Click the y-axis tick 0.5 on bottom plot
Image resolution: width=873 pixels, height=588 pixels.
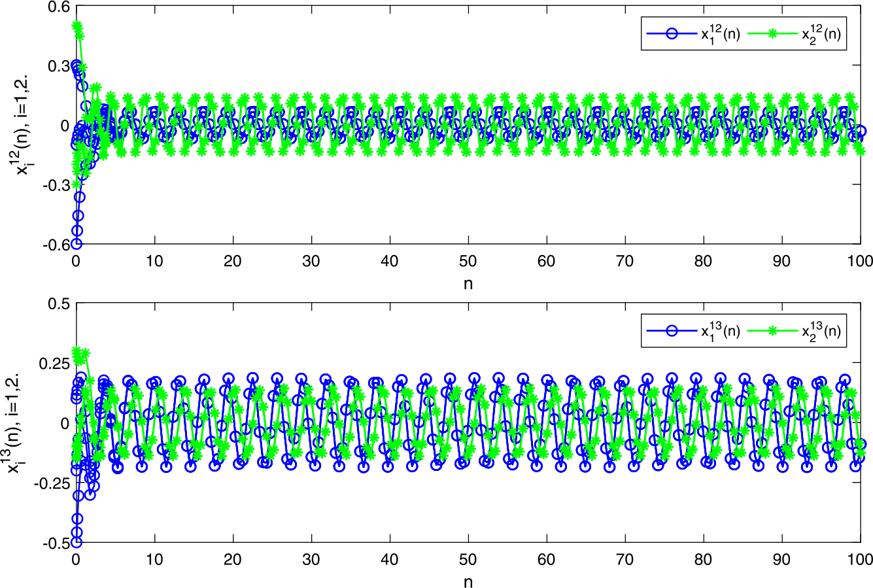click(60, 303)
